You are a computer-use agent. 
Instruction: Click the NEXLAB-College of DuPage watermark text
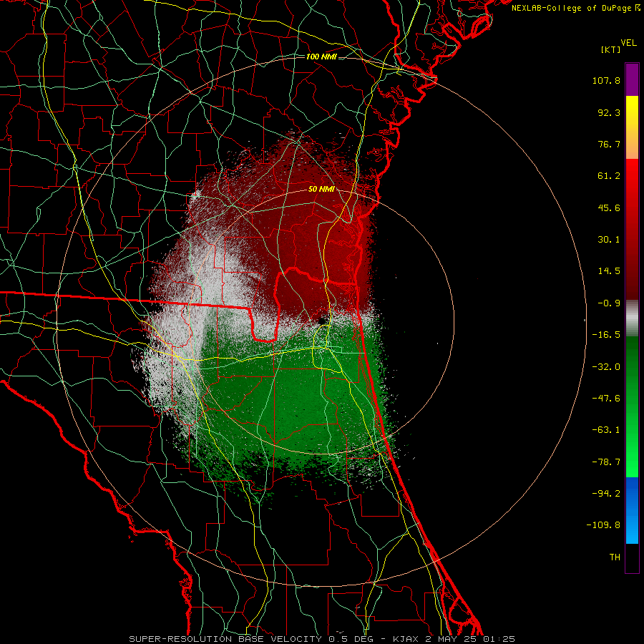point(573,8)
